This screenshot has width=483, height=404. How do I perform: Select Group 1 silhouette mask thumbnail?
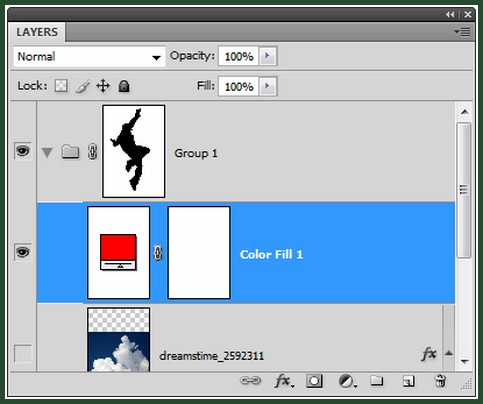pyautogui.click(x=134, y=151)
